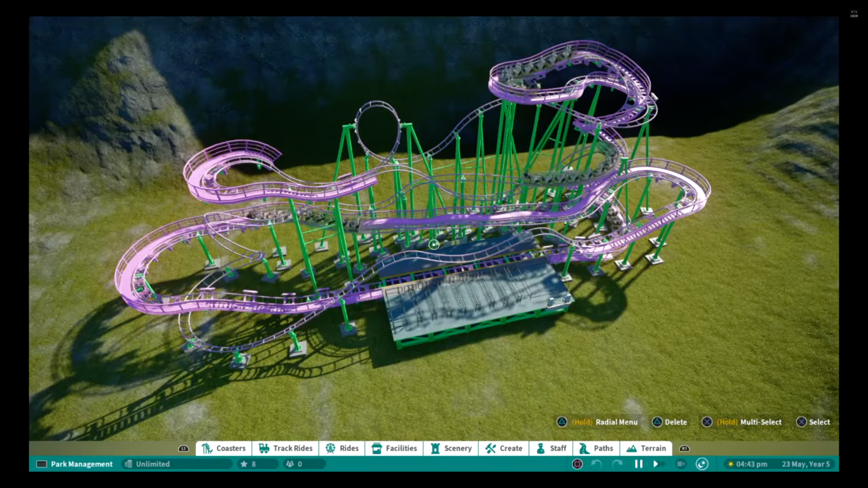Image resolution: width=868 pixels, height=488 pixels.
Task: Select the Rides ferris wheel icon
Action: [330, 448]
